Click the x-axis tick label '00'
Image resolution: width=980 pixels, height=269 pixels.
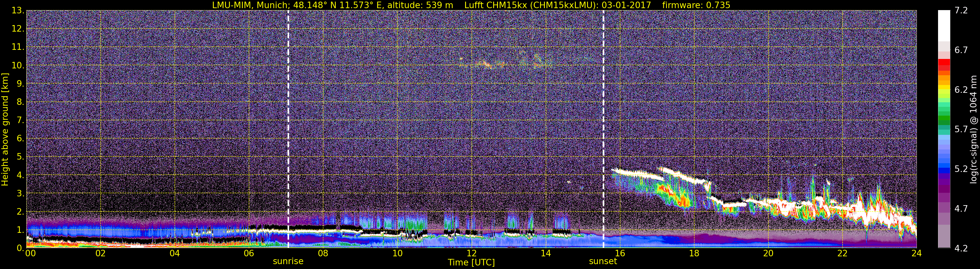click(x=31, y=253)
